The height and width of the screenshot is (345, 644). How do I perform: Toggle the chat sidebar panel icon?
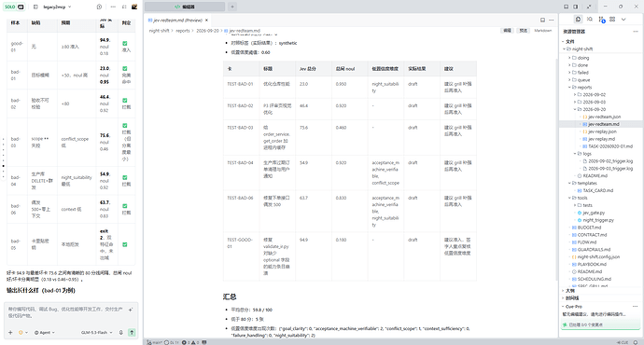[x=35, y=7]
